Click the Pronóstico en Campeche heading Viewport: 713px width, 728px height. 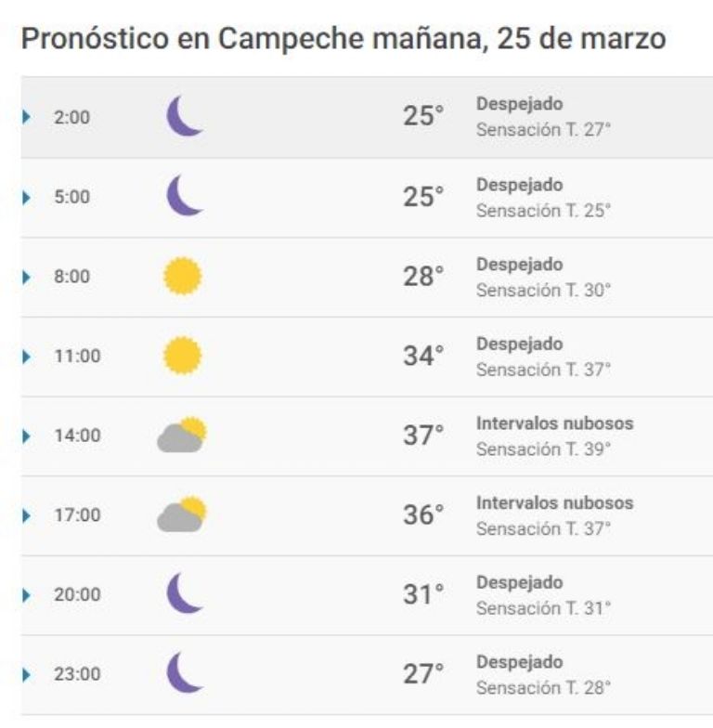(344, 39)
